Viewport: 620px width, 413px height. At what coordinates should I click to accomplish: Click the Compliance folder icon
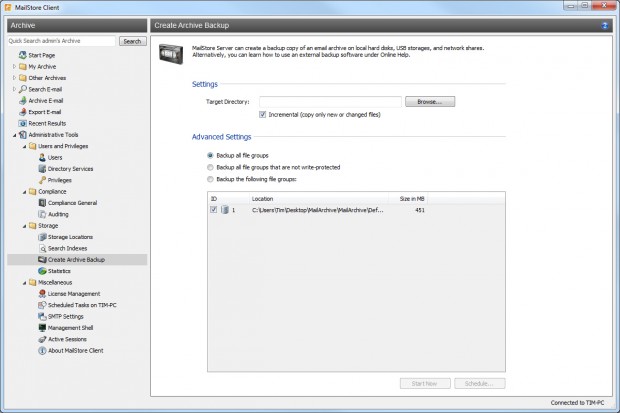point(33,191)
